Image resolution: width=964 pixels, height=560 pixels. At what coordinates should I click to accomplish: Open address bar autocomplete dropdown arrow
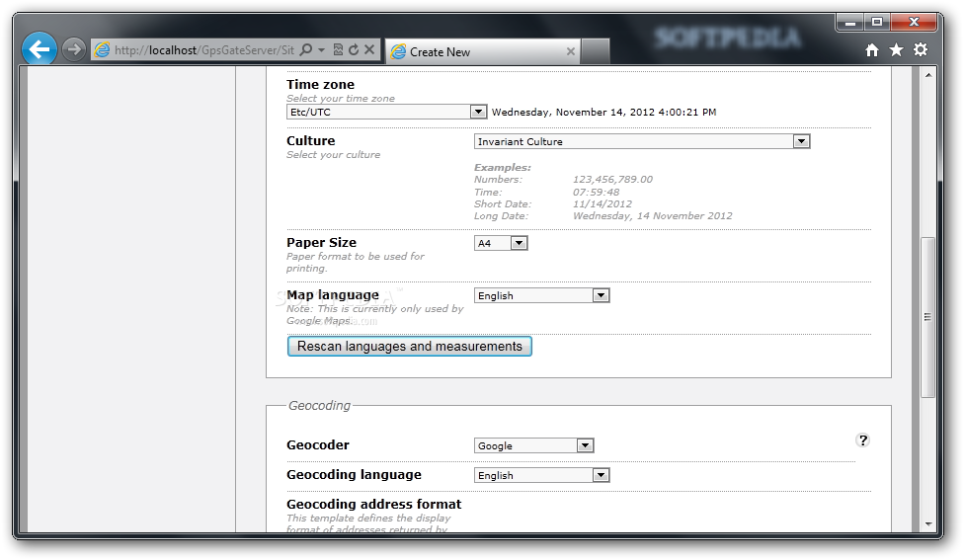pyautogui.click(x=321, y=49)
